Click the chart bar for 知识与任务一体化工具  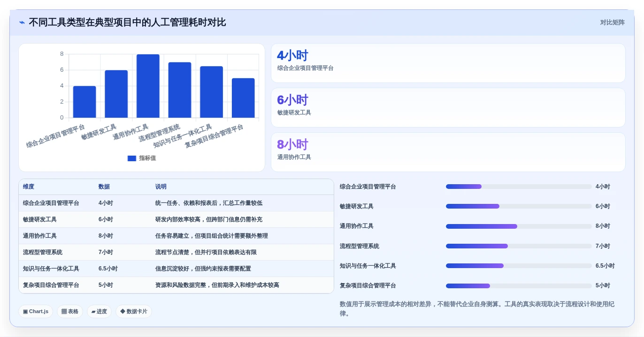click(211, 92)
